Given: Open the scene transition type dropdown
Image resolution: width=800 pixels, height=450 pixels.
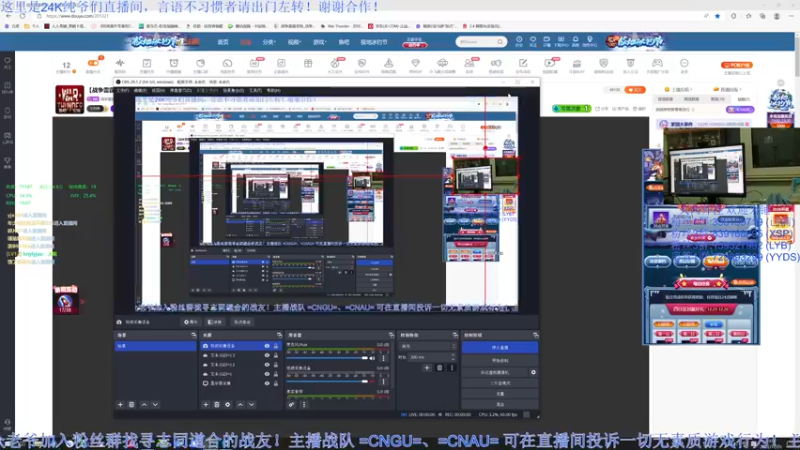Looking at the screenshot, I should [428, 346].
